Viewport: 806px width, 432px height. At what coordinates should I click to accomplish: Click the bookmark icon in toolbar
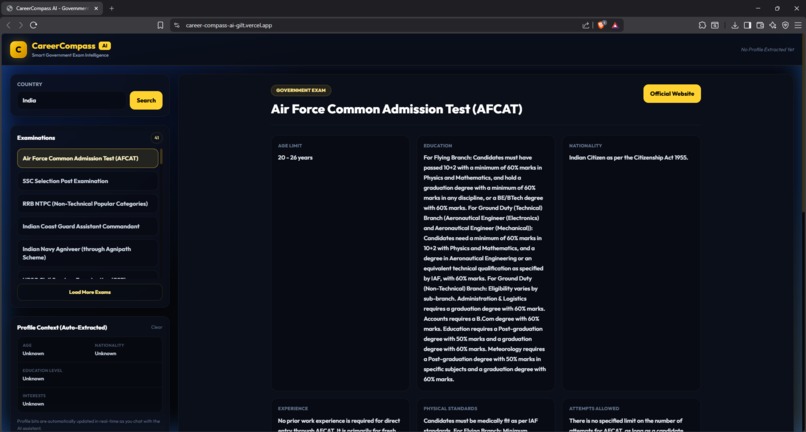coord(160,25)
